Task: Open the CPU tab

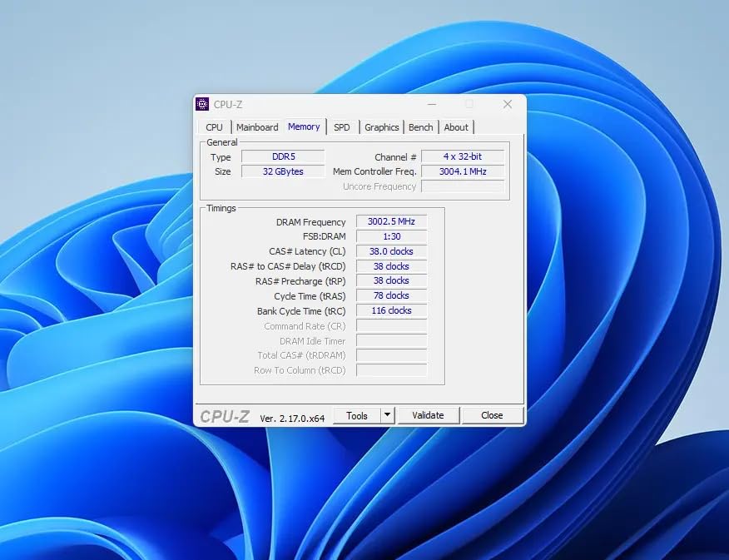Action: (214, 127)
